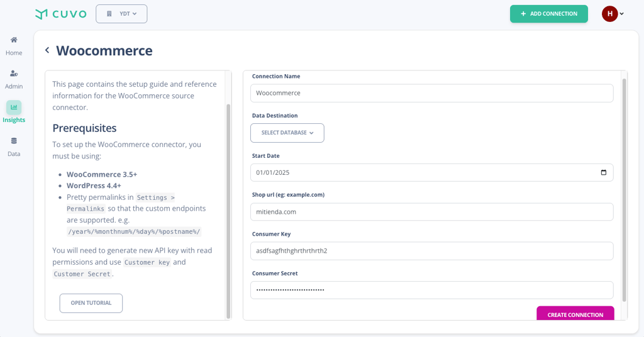Click the back arrow beside Woocommerce

click(x=47, y=50)
